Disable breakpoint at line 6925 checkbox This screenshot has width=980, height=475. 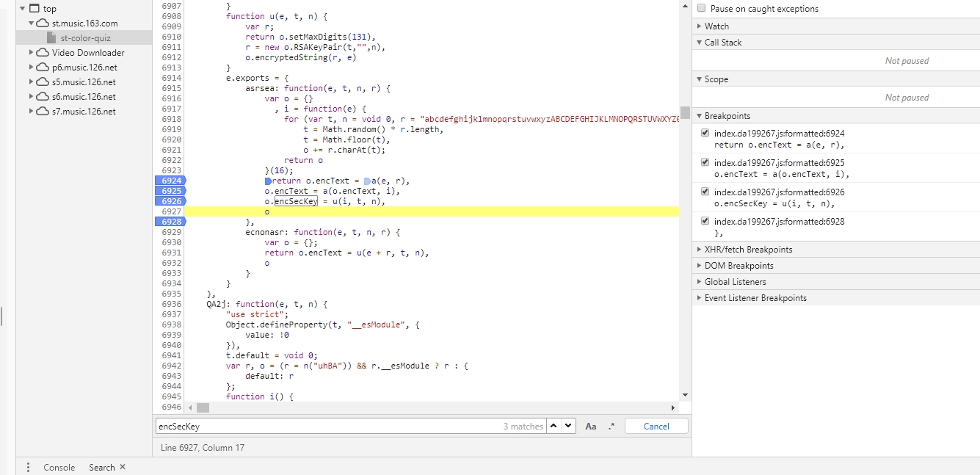705,162
